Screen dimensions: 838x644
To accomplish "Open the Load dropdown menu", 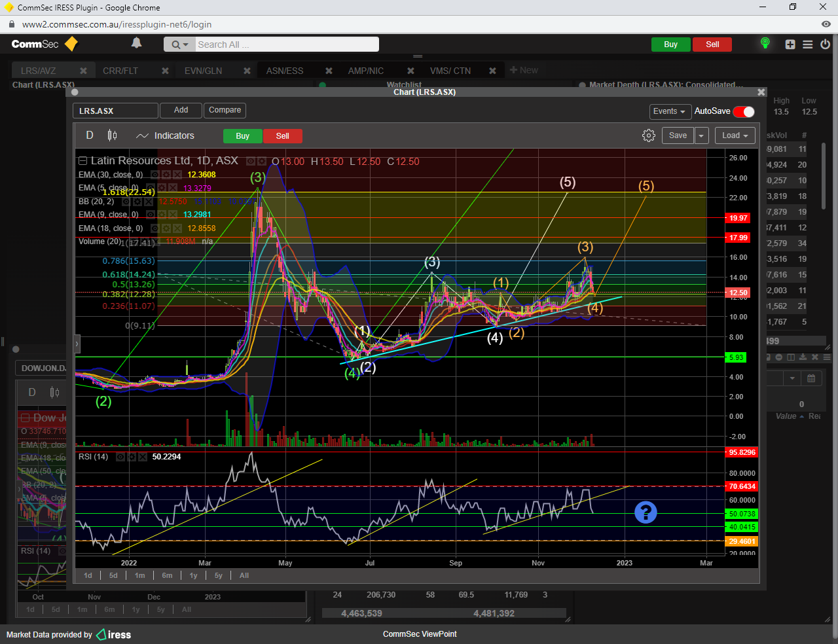I will point(735,135).
